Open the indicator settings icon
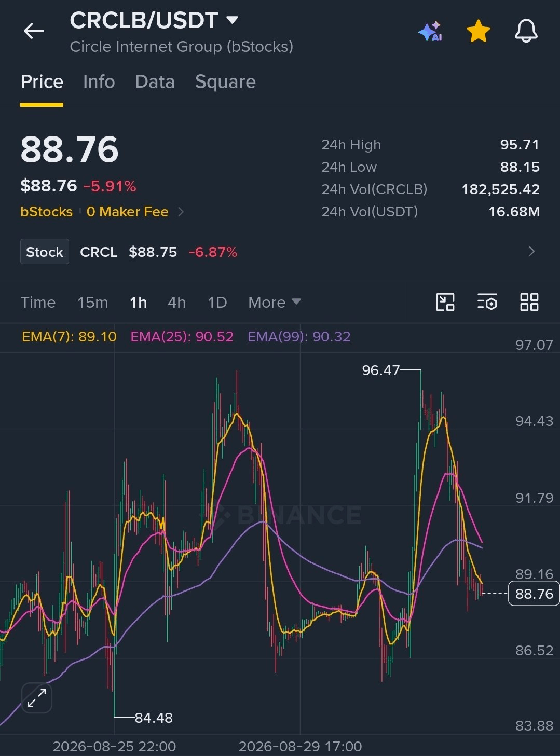The width and height of the screenshot is (560, 756). [487, 302]
